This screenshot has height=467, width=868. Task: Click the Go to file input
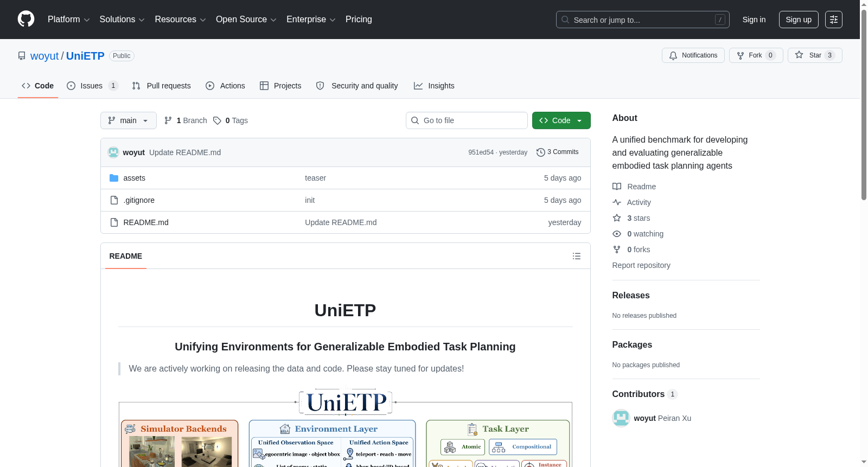[x=467, y=120]
